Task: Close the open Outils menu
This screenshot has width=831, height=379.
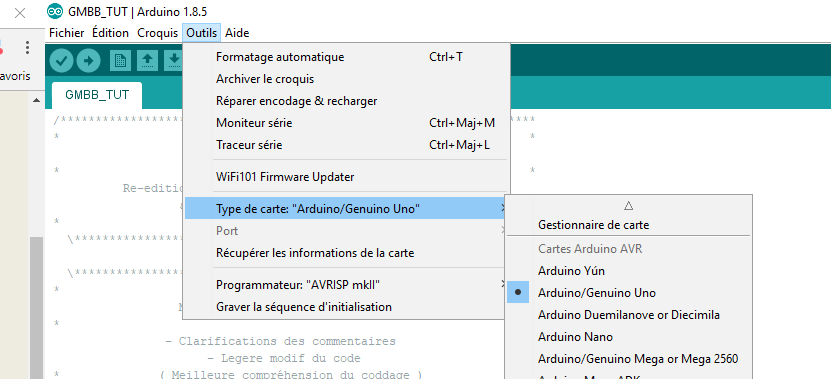Action: point(201,33)
